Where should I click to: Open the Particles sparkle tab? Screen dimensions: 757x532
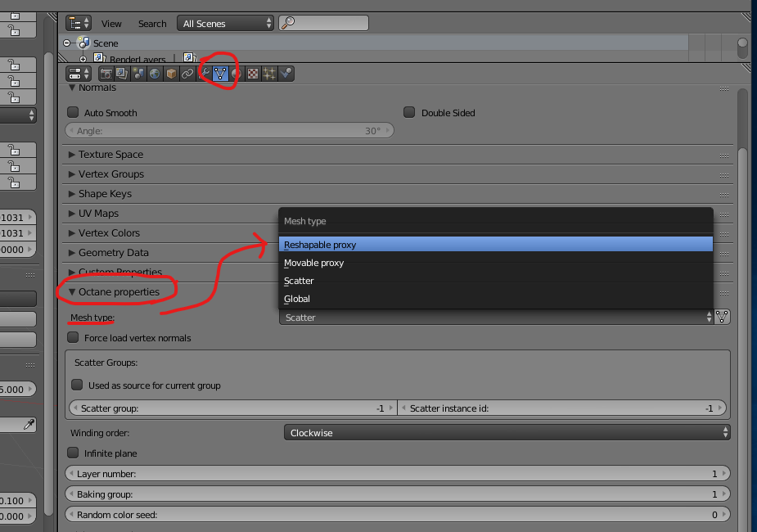pyautogui.click(x=269, y=74)
